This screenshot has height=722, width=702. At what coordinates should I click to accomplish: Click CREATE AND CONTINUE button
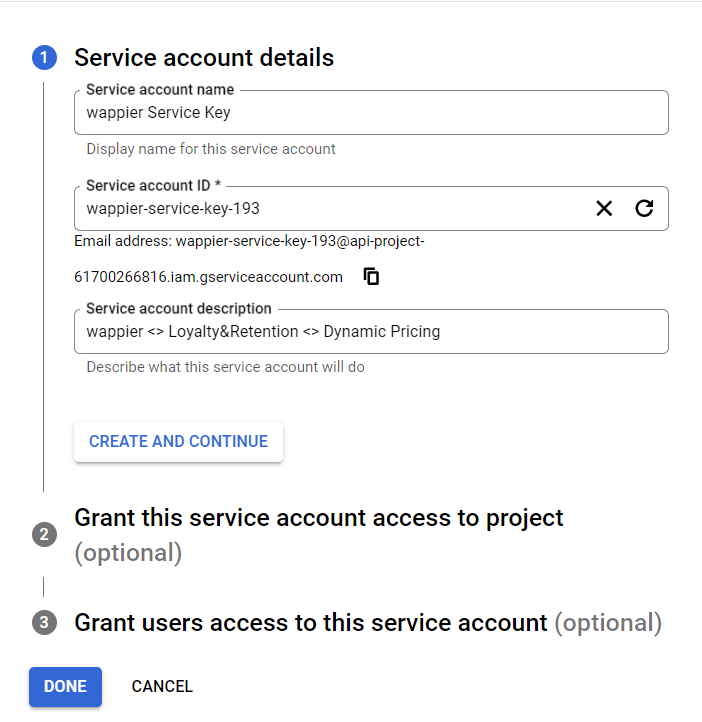coord(179,442)
